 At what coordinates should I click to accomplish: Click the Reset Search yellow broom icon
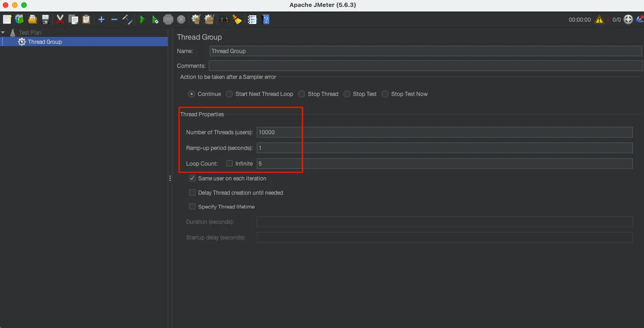pyautogui.click(x=237, y=19)
